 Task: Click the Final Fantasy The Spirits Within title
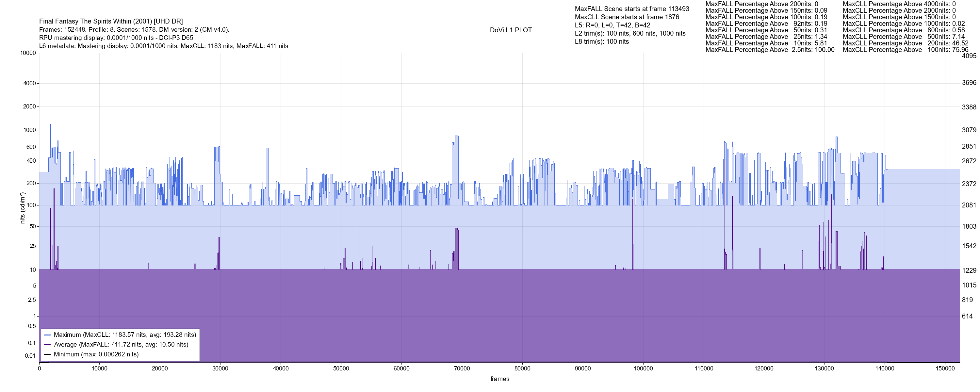(x=111, y=21)
